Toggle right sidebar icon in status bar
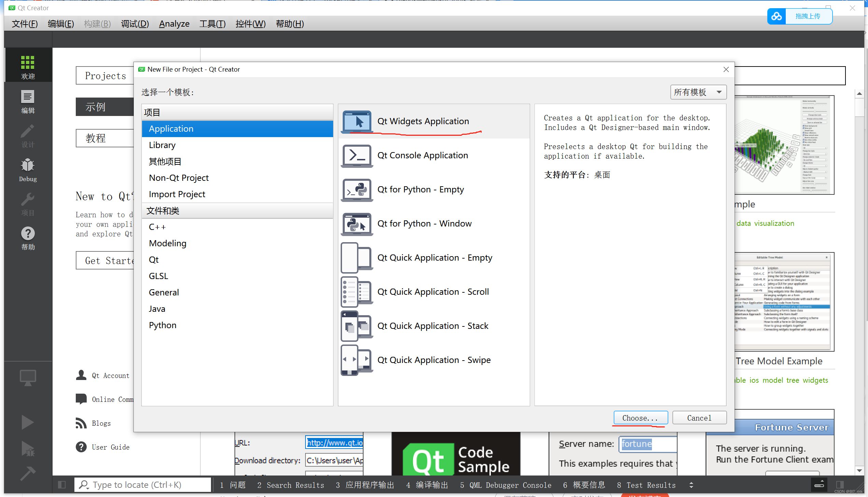Image resolution: width=868 pixels, height=497 pixels. click(x=840, y=485)
